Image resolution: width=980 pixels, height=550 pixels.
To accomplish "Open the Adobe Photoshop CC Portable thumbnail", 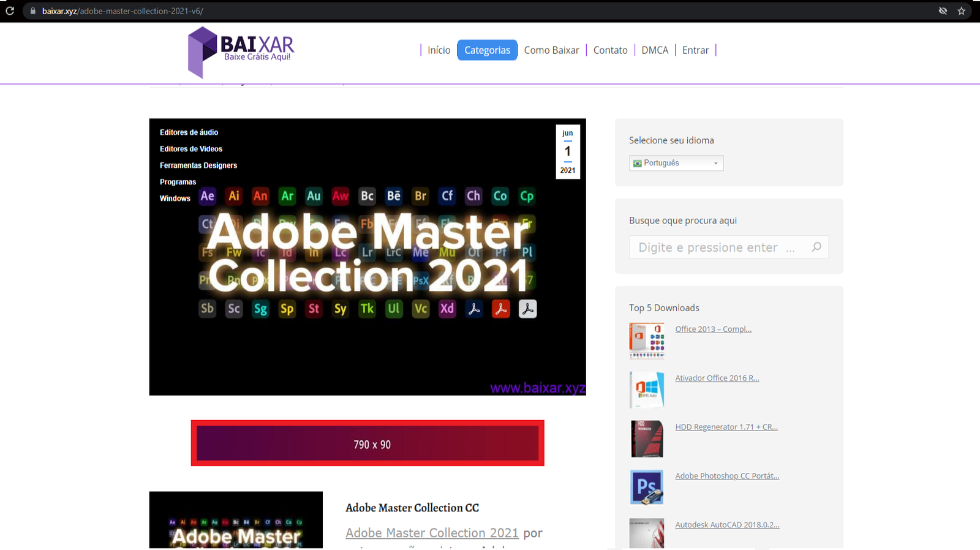I will point(646,488).
